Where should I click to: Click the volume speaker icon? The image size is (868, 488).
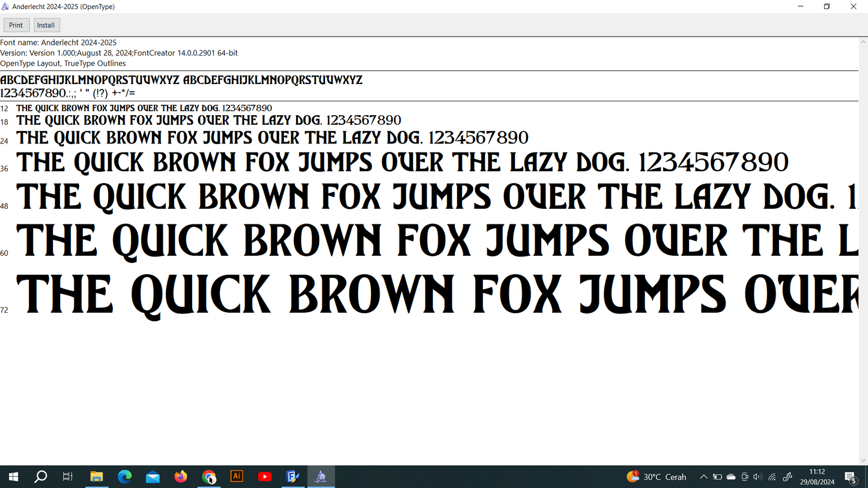tap(757, 477)
